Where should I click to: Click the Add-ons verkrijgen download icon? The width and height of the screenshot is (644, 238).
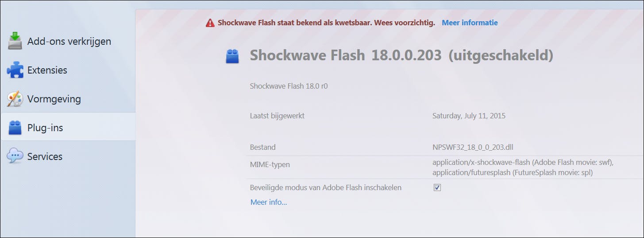click(x=15, y=41)
